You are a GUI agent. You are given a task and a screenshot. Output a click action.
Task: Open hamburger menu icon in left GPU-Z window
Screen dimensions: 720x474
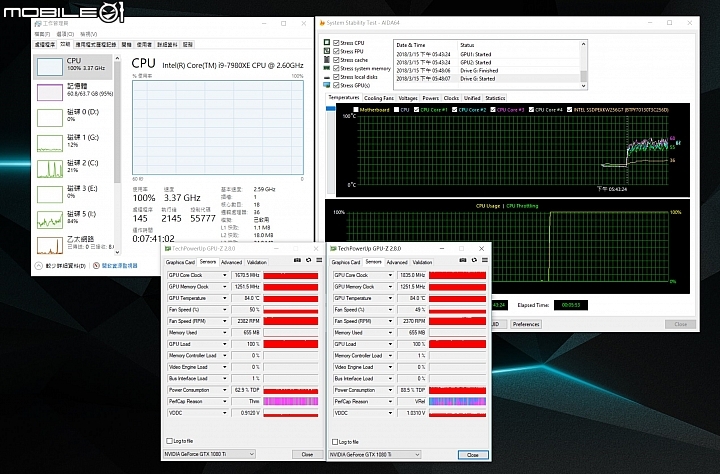[x=319, y=260]
